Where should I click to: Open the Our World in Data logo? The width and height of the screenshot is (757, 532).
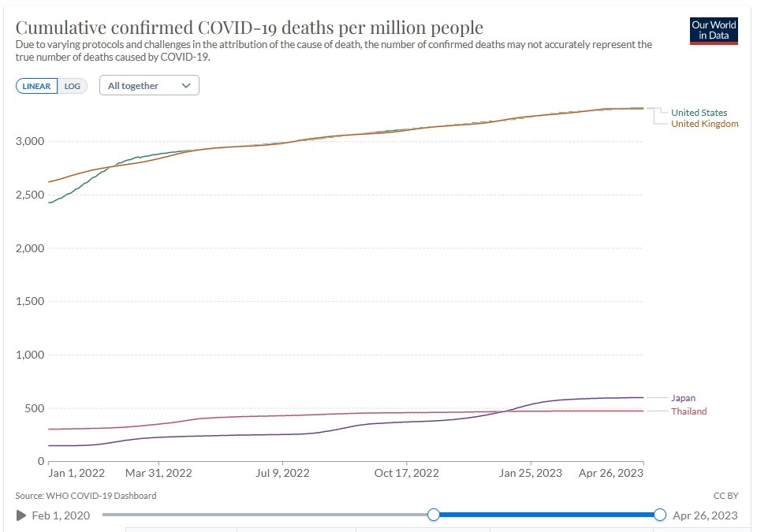pos(714,31)
